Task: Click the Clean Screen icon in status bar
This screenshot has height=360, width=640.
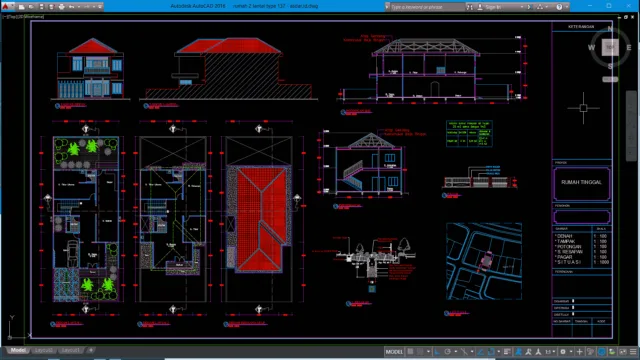Action: tap(622, 351)
